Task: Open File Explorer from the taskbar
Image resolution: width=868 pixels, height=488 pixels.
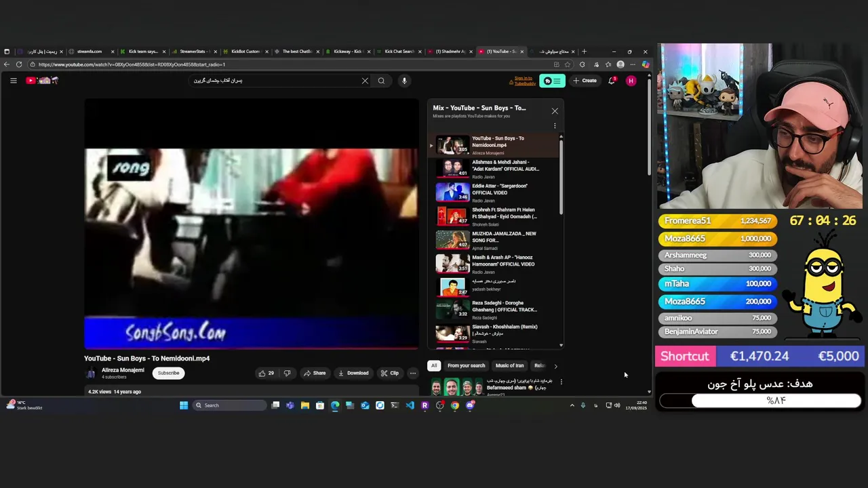Action: click(x=305, y=405)
